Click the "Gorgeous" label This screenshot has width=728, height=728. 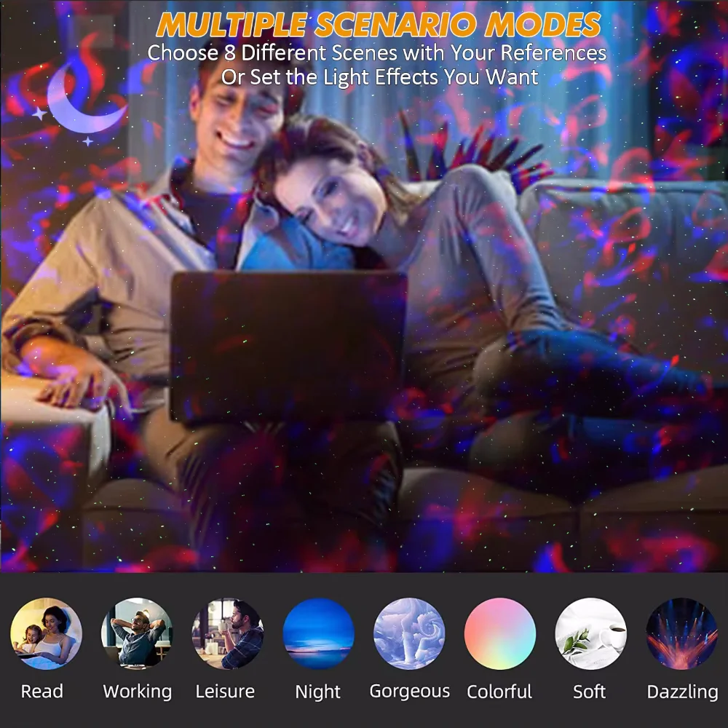409,692
